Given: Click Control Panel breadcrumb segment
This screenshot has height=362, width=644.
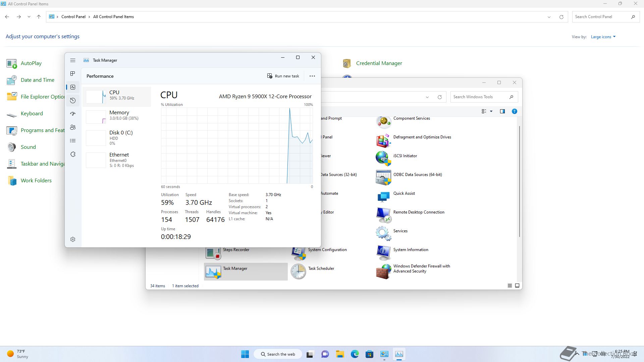Looking at the screenshot, I should (x=73, y=17).
